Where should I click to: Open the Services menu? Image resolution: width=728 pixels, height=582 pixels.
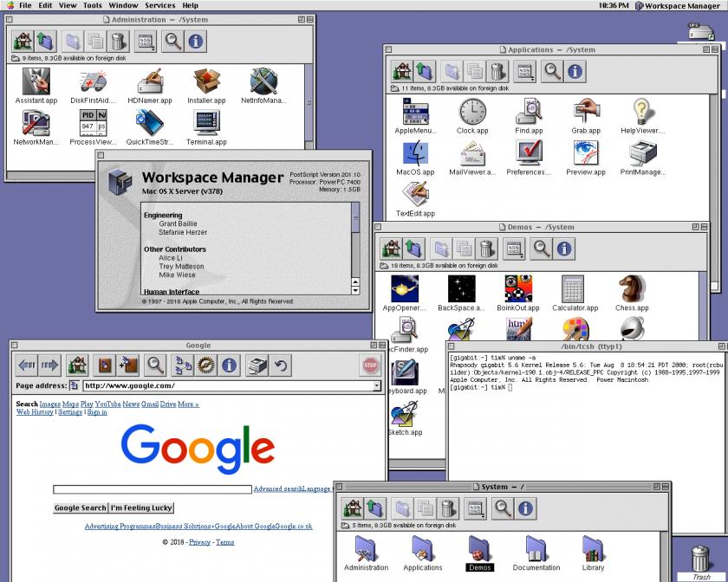tap(159, 5)
